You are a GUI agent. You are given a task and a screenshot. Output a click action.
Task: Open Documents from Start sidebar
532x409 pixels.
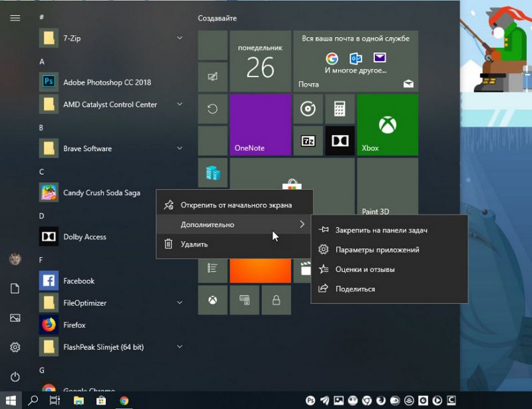coord(15,289)
